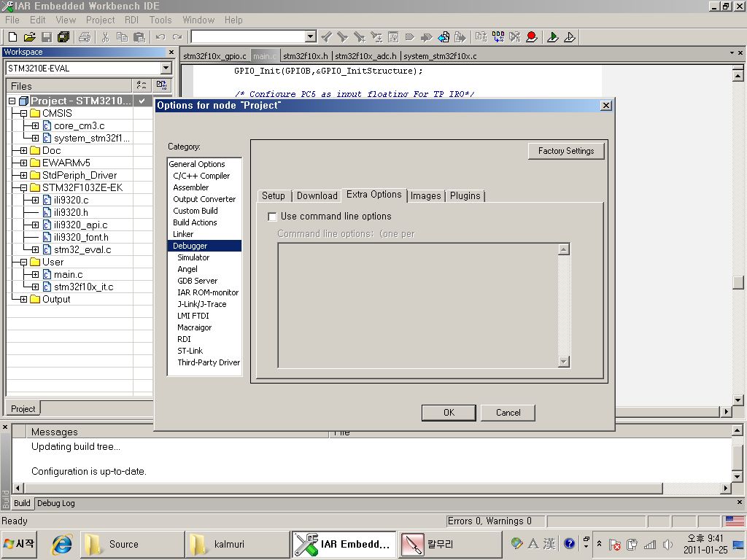747x560 pixels.
Task: Open the stm32f10x_gpio.c editor tab
Action: tap(214, 56)
